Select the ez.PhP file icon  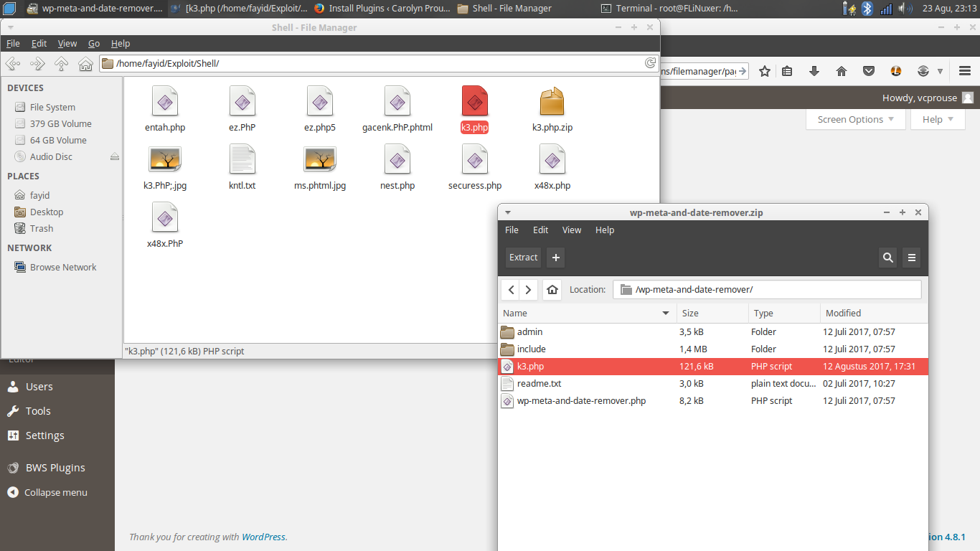242,101
